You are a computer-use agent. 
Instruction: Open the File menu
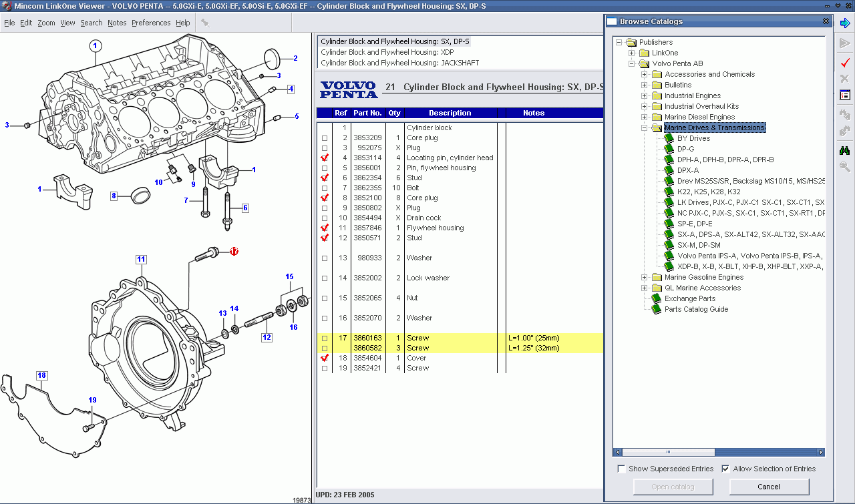pos(9,23)
